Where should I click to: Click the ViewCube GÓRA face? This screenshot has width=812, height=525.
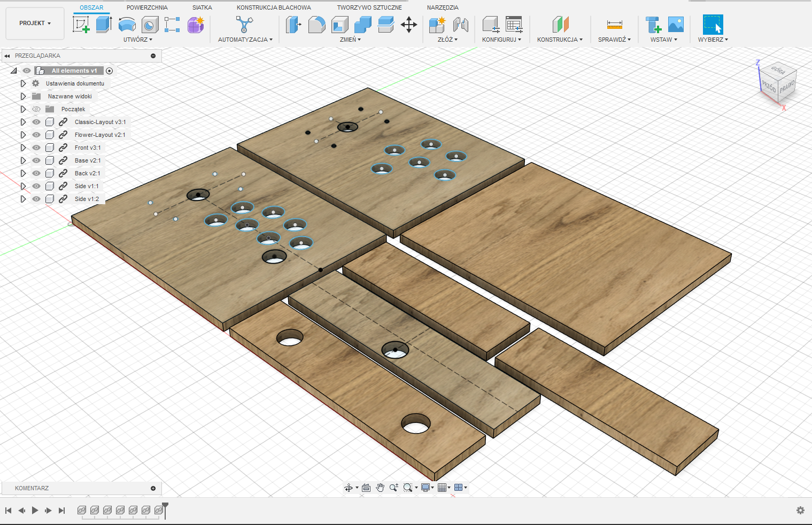[778, 70]
